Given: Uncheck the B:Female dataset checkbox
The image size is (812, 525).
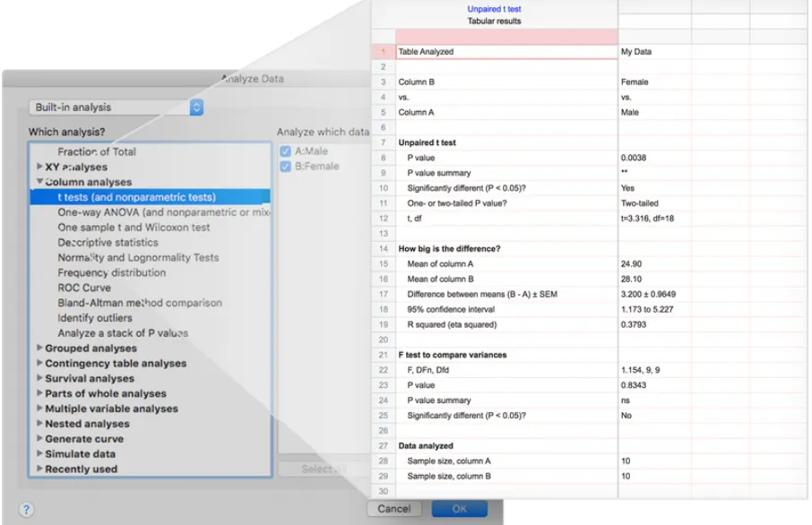Looking at the screenshot, I should tap(286, 166).
